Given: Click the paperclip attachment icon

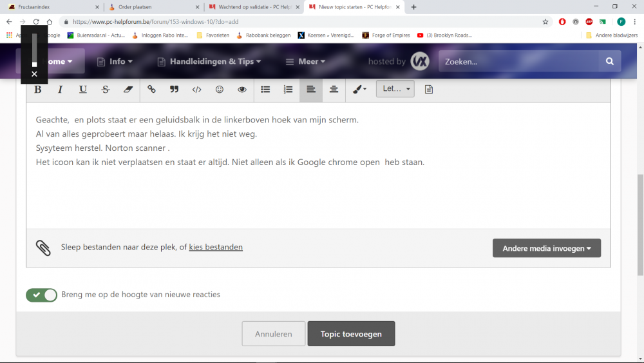Looking at the screenshot, I should coord(43,248).
